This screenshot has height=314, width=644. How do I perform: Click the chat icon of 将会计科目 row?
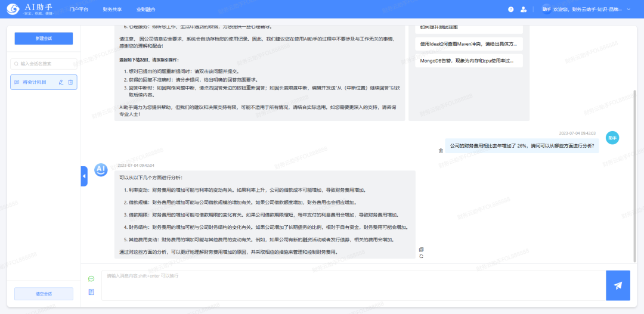[17, 82]
